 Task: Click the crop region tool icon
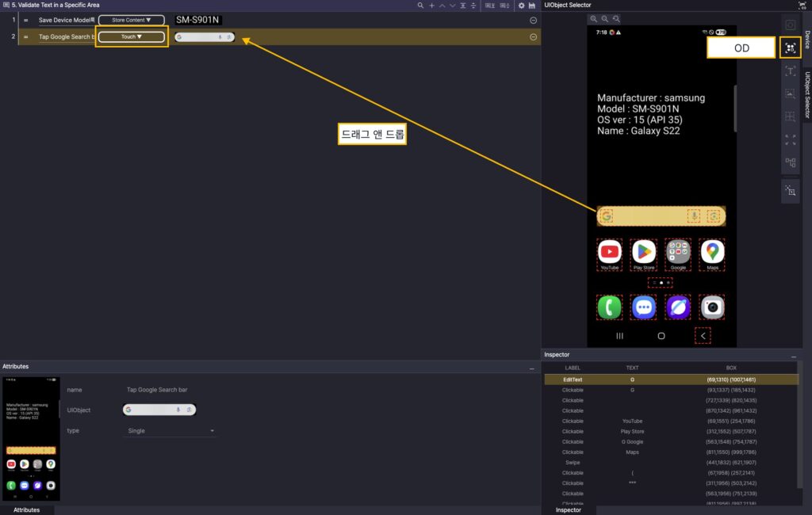pyautogui.click(x=790, y=191)
